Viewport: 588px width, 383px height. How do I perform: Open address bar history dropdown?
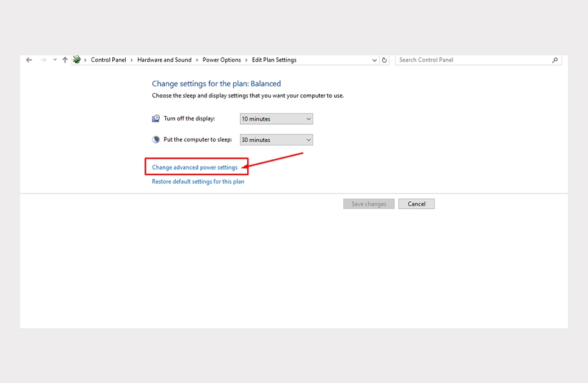point(374,60)
